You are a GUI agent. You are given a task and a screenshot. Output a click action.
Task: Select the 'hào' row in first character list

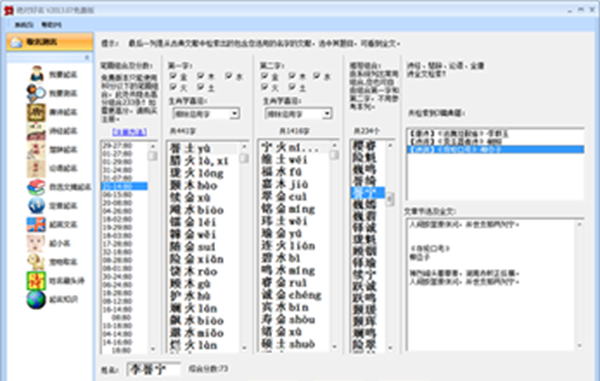(x=203, y=186)
